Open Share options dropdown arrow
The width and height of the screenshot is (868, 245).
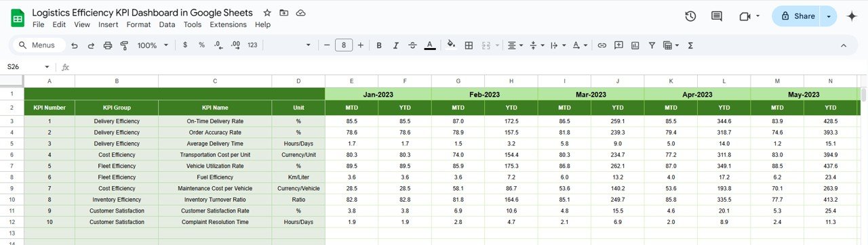829,16
